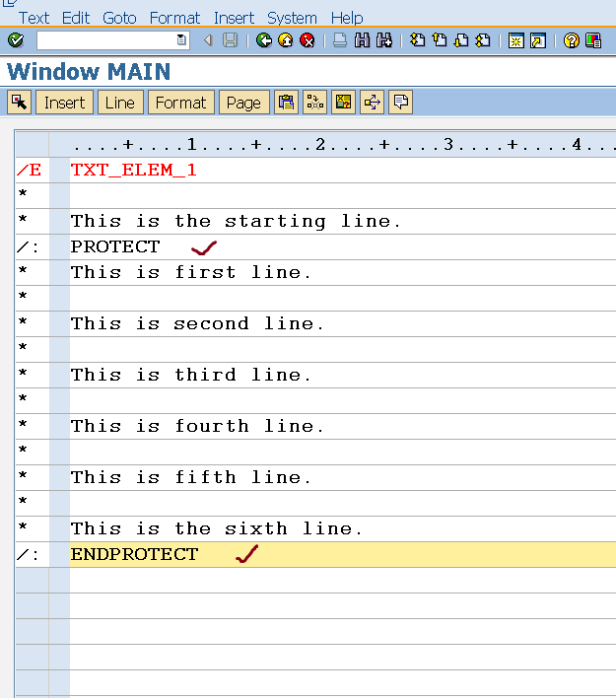Click the PROTECT command line

[115, 247]
